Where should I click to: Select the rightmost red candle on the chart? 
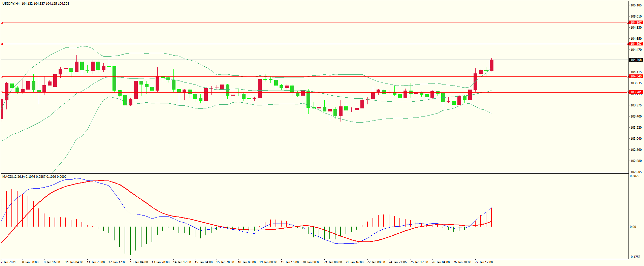491,65
